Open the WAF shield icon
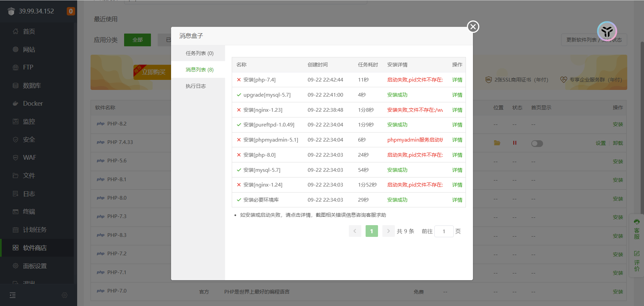Viewport: 644px width, 306px height. [15, 157]
